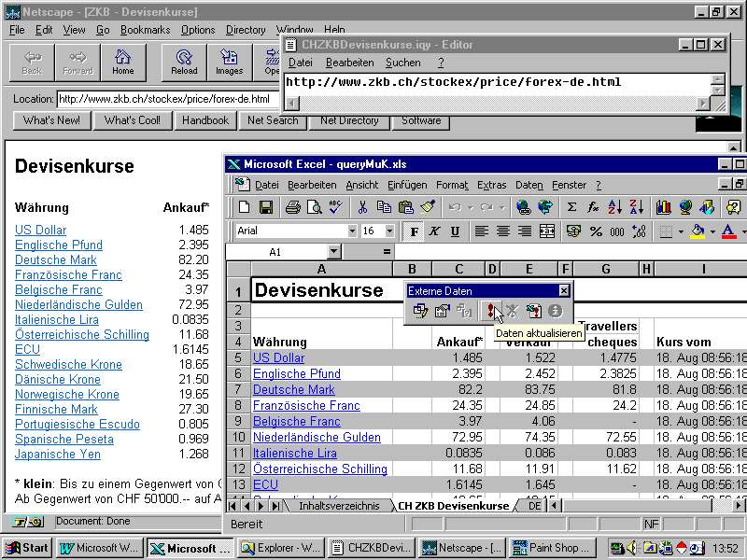This screenshot has height=560, width=747.
Task: Save workbook with the floppy disk icon
Action: click(266, 206)
